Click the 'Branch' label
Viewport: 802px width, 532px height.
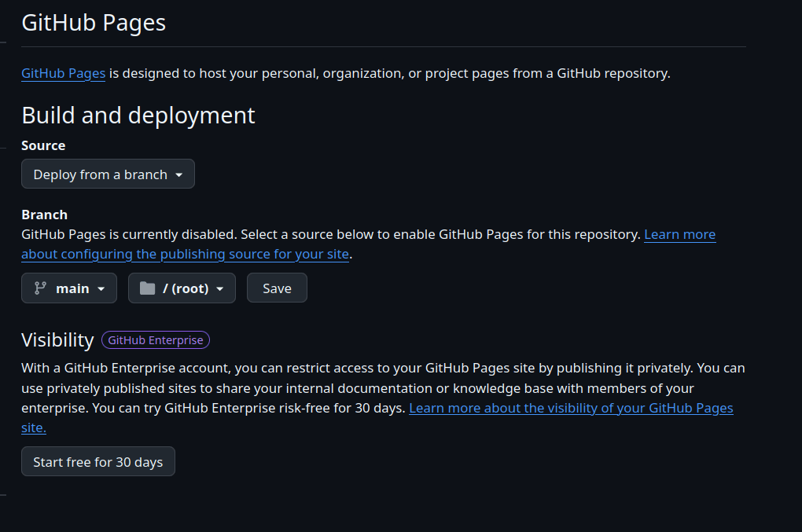point(45,215)
